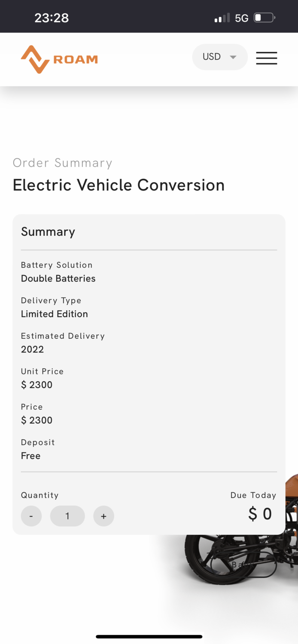This screenshot has height=644, width=298.
Task: Increase quantity with the plus button
Action: [103, 516]
